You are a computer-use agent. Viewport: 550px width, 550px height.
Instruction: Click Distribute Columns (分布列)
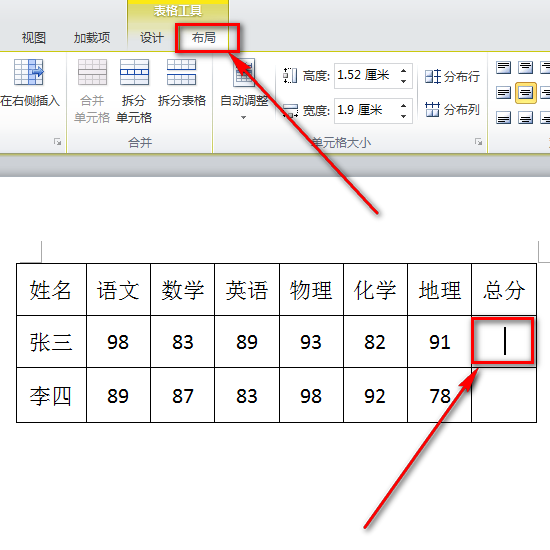point(452,109)
